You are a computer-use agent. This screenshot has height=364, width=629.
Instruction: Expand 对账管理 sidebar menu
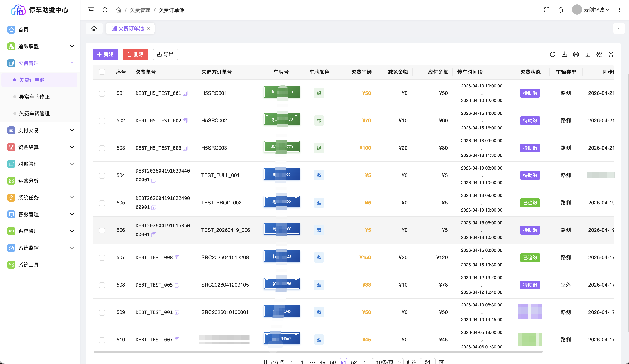click(40, 164)
